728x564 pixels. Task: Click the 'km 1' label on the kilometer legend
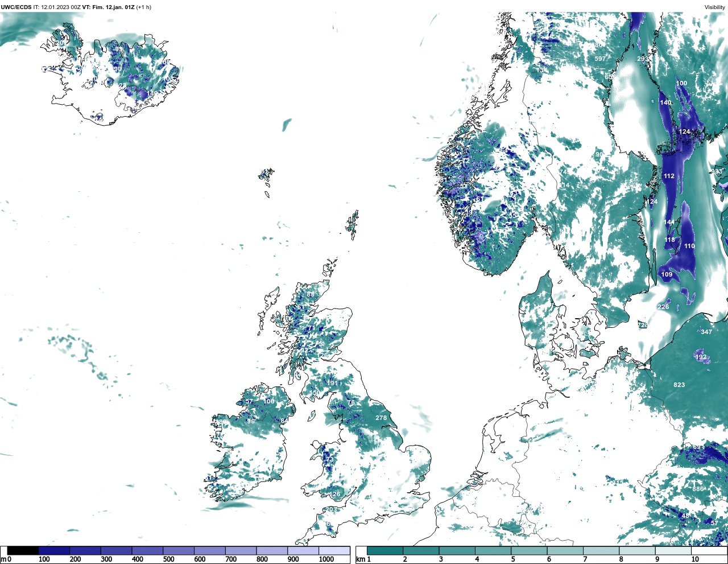363,559
